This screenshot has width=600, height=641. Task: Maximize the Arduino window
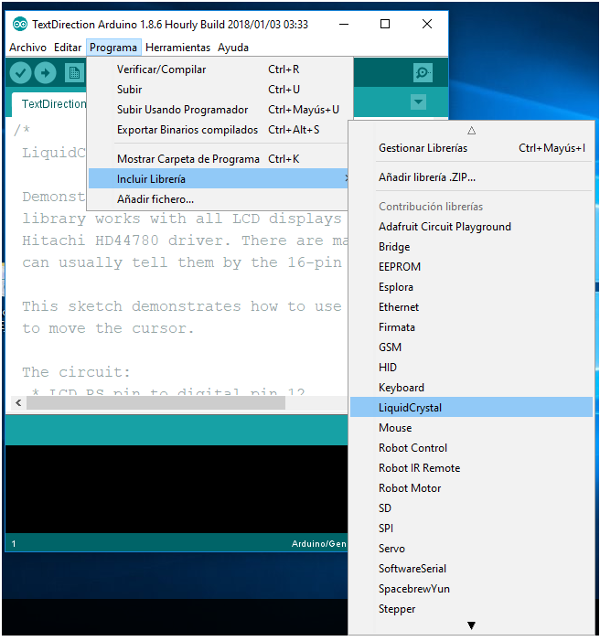[x=385, y=24]
